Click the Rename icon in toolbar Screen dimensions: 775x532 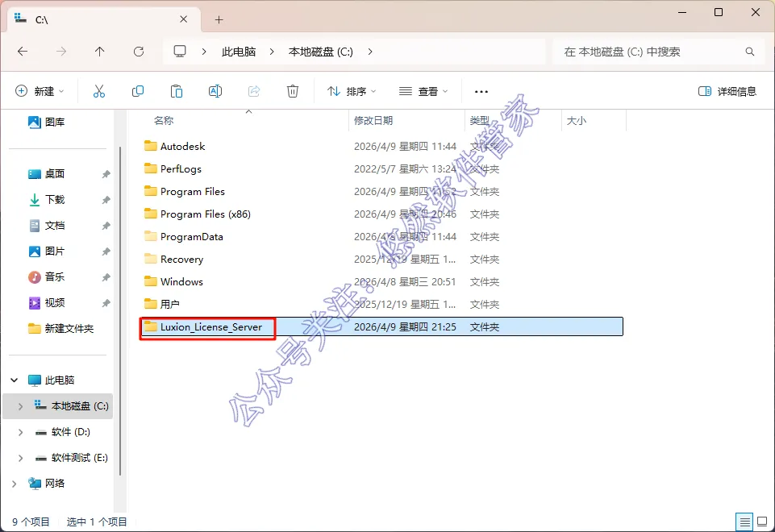(215, 91)
